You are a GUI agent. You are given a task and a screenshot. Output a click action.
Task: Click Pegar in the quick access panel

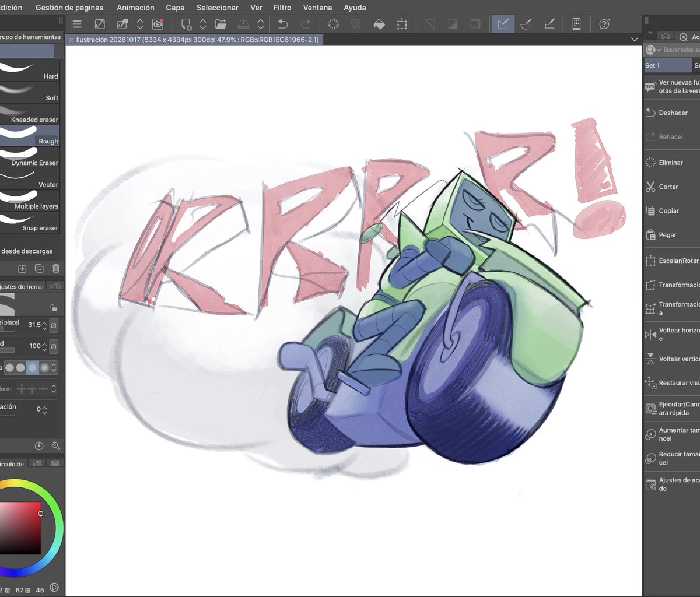[x=668, y=235]
